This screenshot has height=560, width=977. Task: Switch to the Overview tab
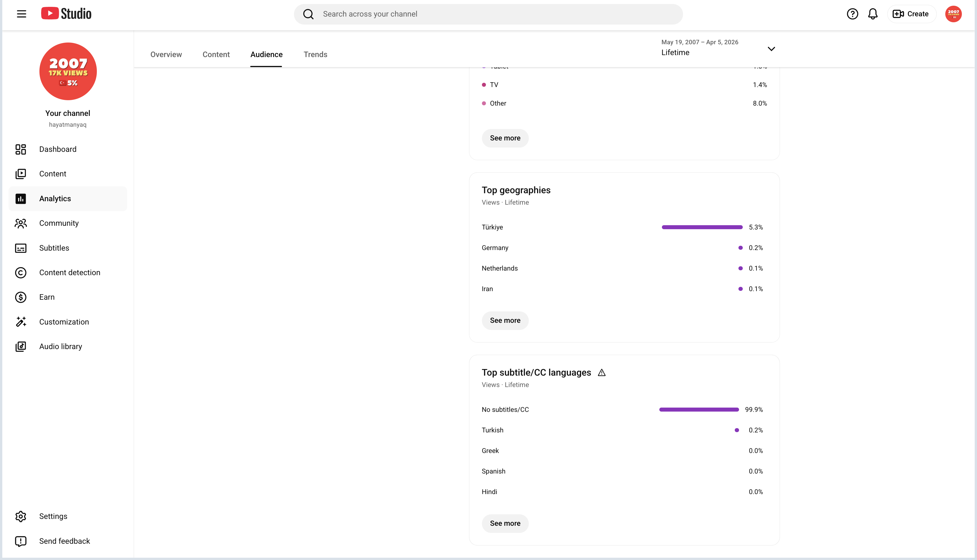[x=166, y=55]
